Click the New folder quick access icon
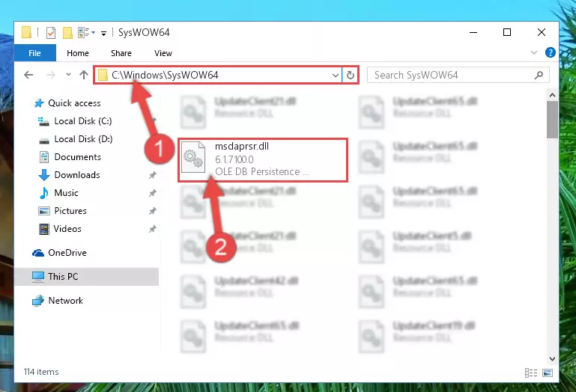 click(67, 33)
